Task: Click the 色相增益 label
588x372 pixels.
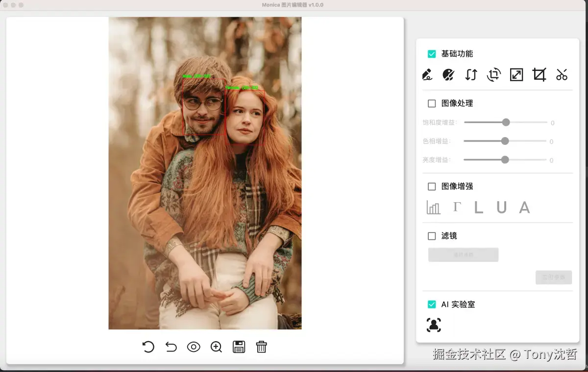Action: 436,141
